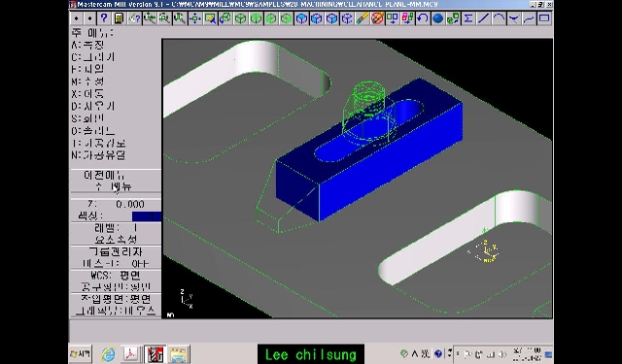The width and height of the screenshot is (622, 364).
Task: Toggle the mask OFF setting
Action: (x=116, y=263)
